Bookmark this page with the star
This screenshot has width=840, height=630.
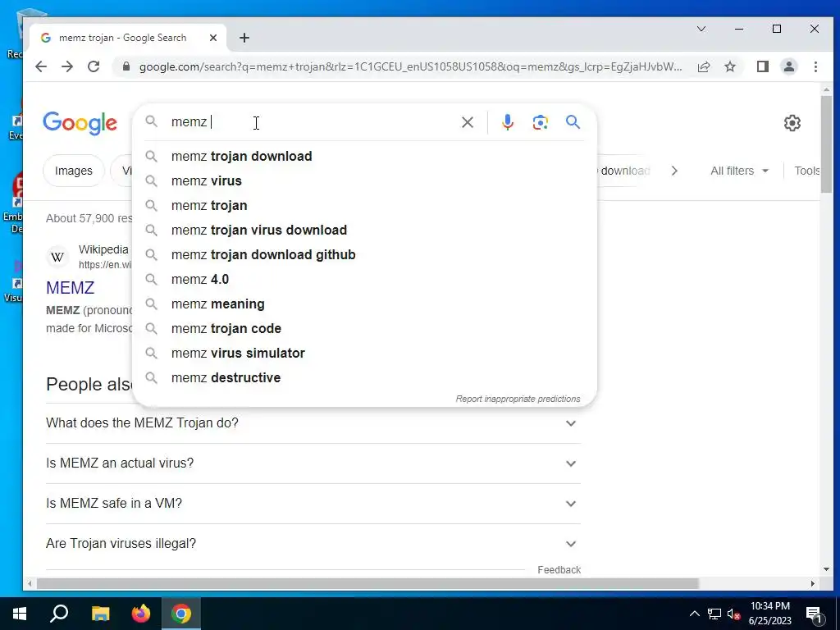729,66
